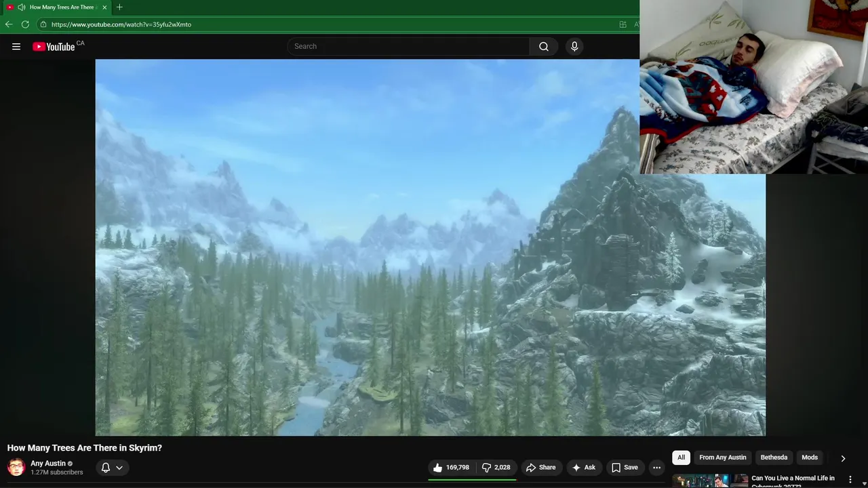Open 'Can You Live a Normal Life' video thumbnail

tap(710, 481)
